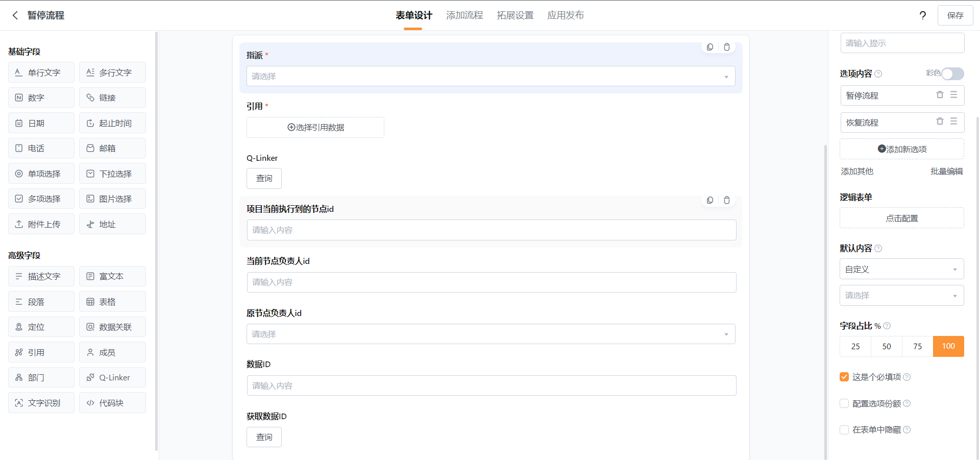This screenshot has height=460, width=980.
Task: Copy the 指派 field using its duplicate icon
Action: [710, 47]
